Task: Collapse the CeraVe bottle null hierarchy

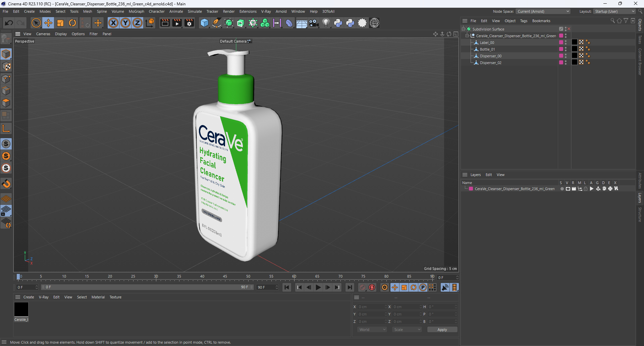Action: point(467,36)
